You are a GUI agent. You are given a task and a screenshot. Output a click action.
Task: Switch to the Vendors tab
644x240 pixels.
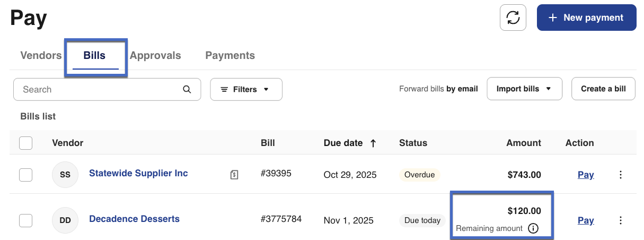[x=41, y=55]
